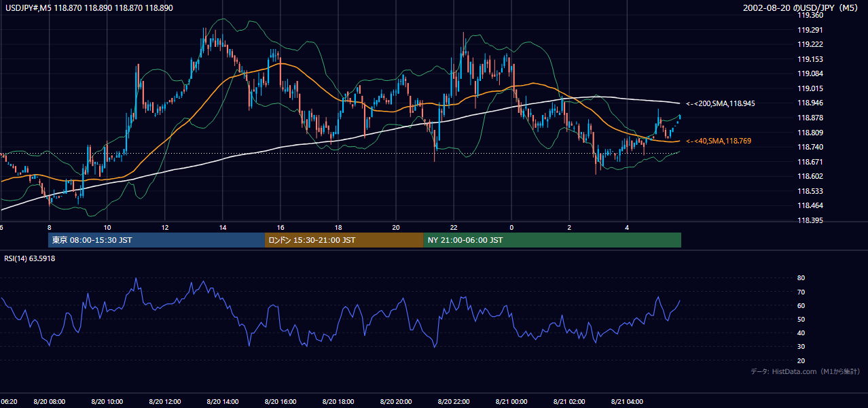Click RSI scale value 30
Image resolution: width=868 pixels, height=408 pixels.
coord(801,347)
